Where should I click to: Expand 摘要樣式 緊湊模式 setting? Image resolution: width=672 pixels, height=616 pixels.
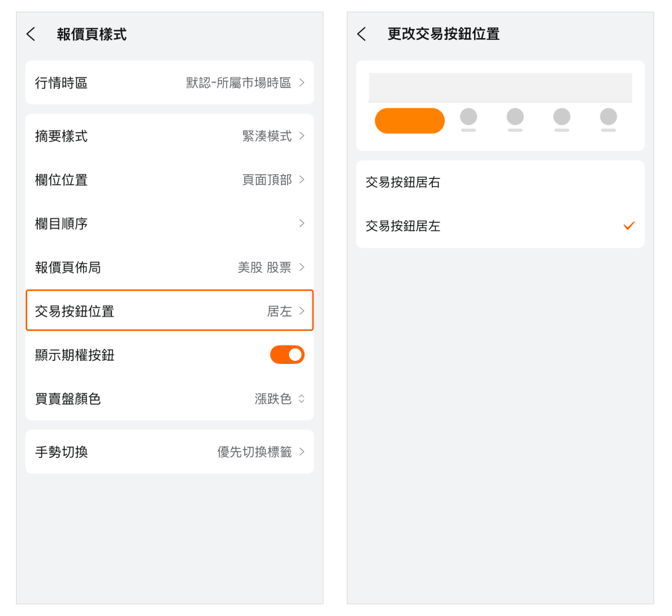170,136
